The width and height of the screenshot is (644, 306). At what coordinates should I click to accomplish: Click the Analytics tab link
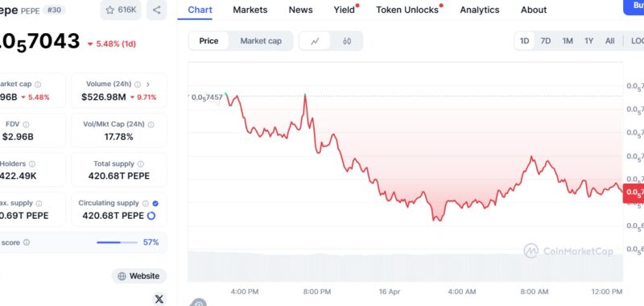(x=479, y=10)
